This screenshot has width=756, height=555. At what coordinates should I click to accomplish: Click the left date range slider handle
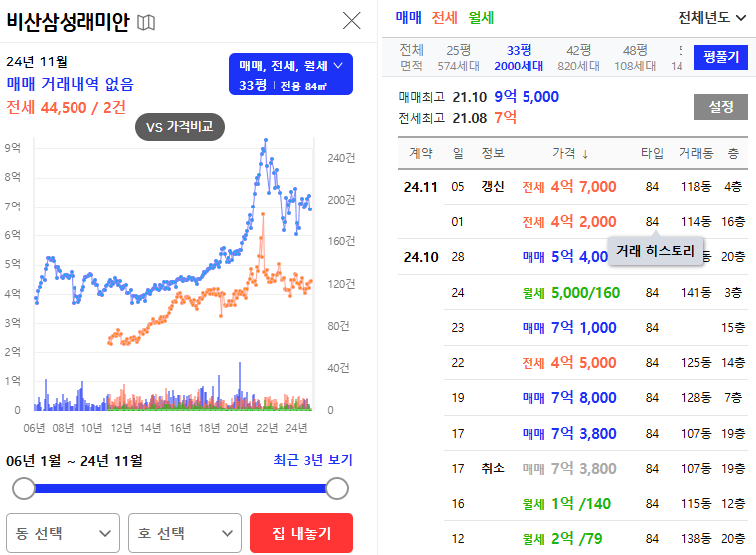24,488
